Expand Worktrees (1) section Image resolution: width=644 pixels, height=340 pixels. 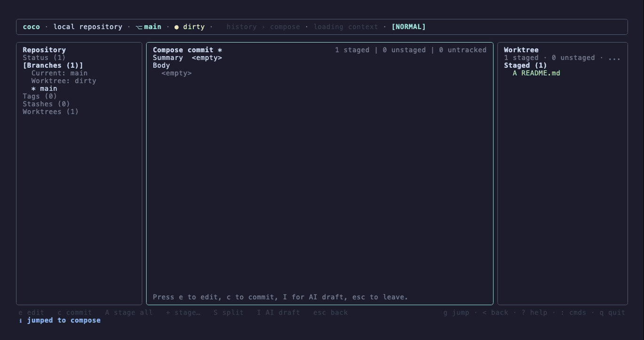pos(51,112)
